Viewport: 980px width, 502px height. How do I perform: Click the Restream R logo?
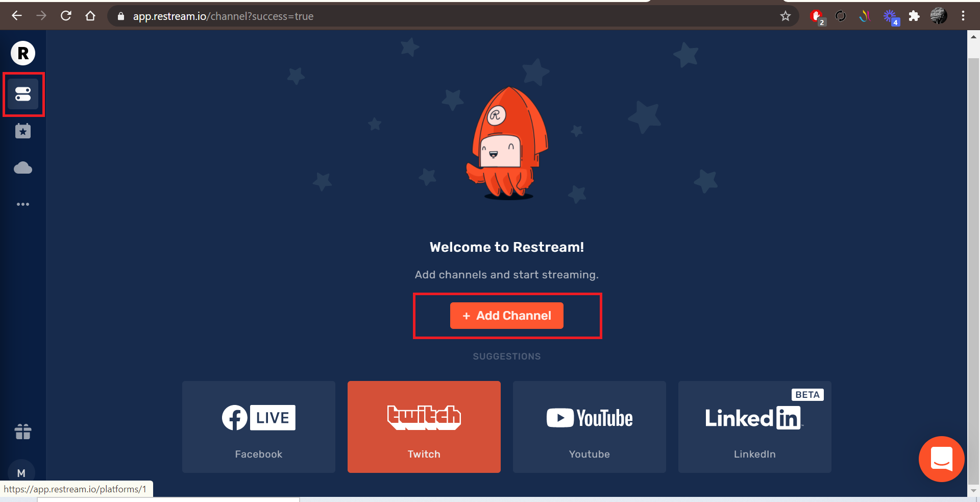coord(23,53)
